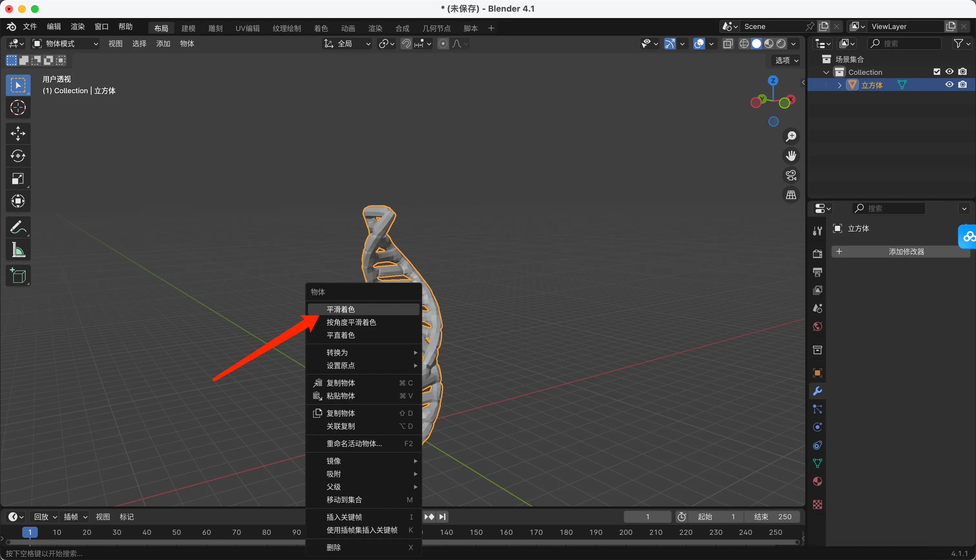Switch to the 建模 workspace tab
Screen dimensions: 976x560
click(188, 28)
